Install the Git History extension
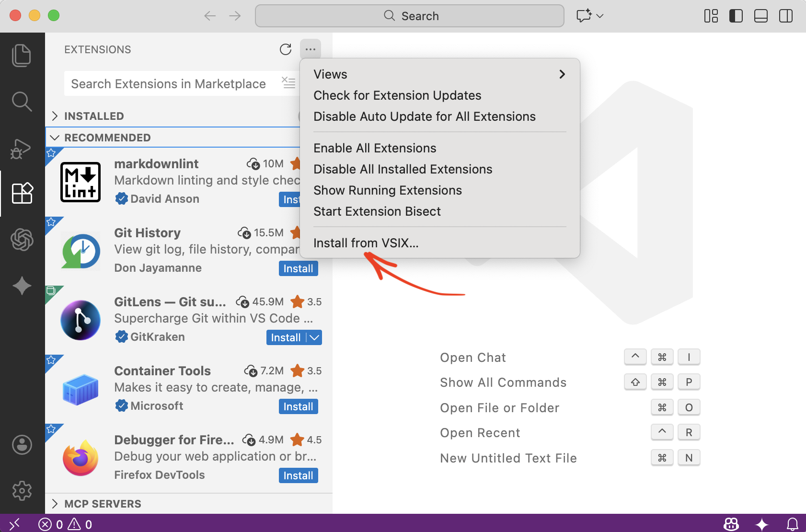The width and height of the screenshot is (806, 532). (x=298, y=268)
